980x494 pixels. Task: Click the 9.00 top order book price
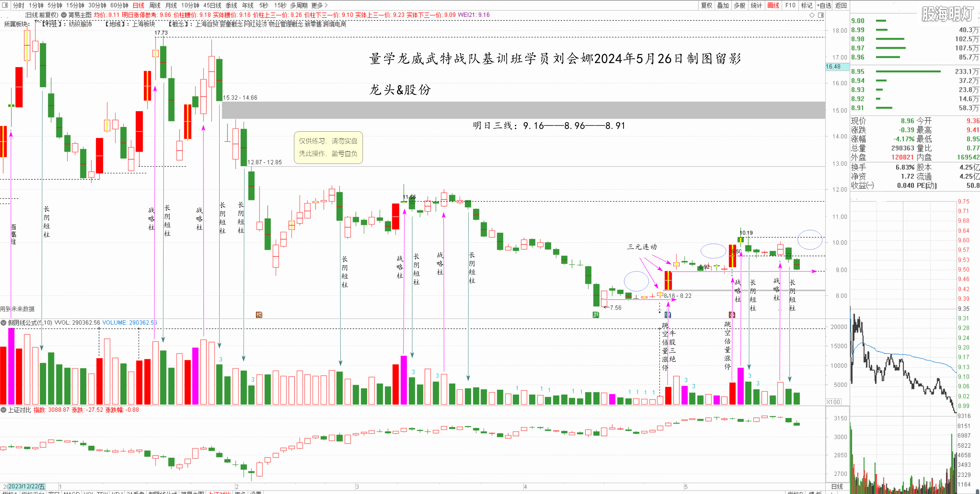pos(858,21)
